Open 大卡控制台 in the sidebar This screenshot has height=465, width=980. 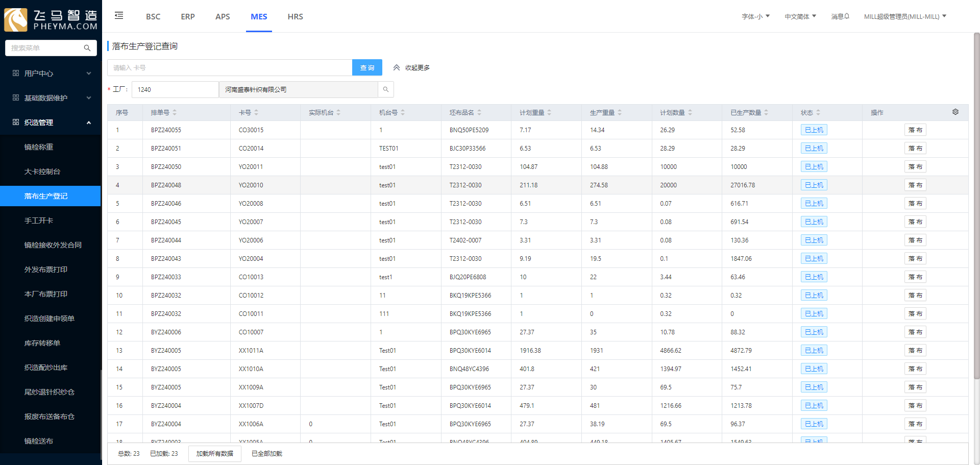pos(42,172)
